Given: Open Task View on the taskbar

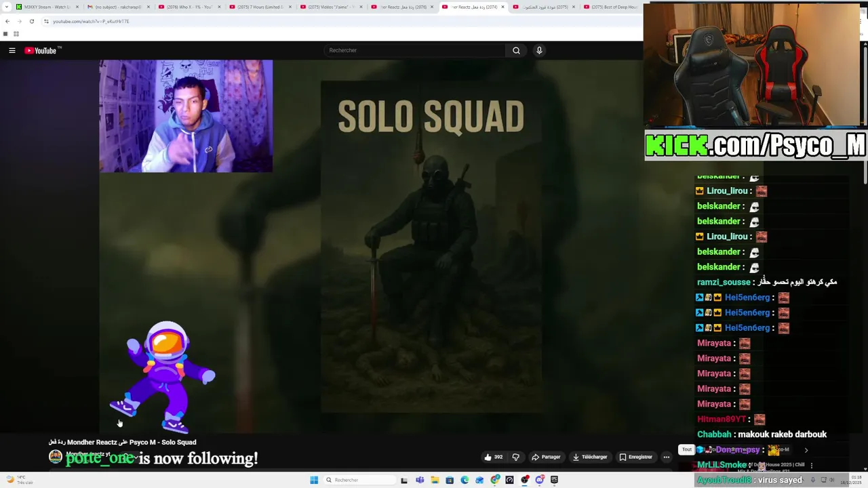Looking at the screenshot, I should [404, 480].
